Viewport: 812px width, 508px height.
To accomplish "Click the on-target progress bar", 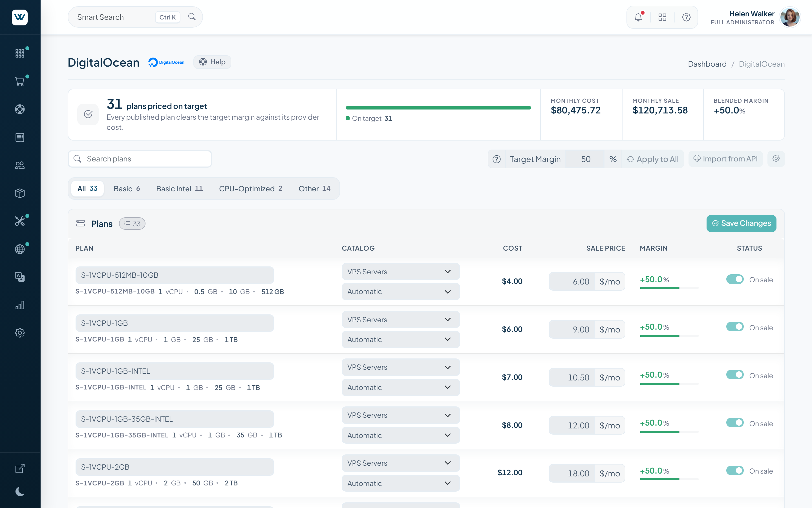I will point(438,108).
